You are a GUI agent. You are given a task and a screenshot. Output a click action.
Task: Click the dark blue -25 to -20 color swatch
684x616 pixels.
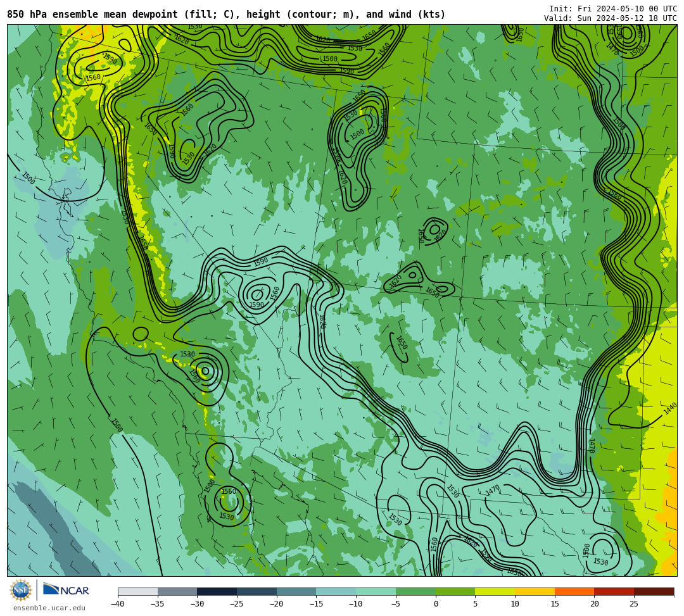[257, 591]
